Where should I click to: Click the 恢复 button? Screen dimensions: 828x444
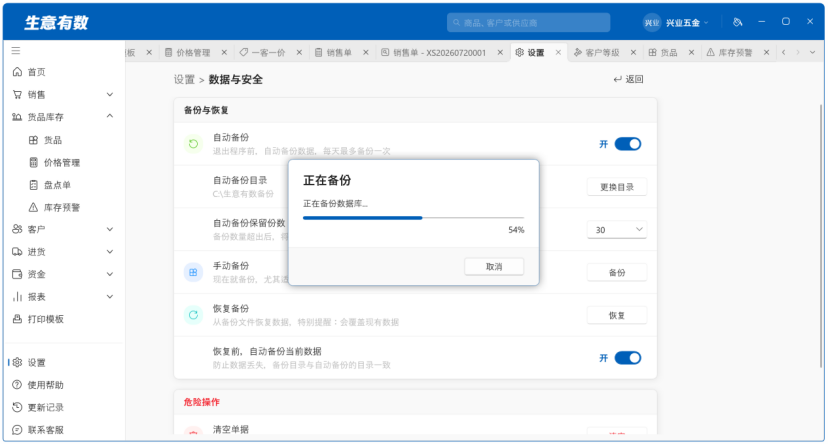(617, 315)
